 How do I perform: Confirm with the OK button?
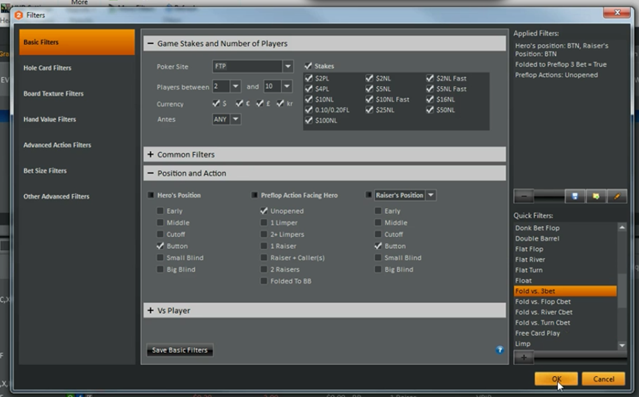556,379
